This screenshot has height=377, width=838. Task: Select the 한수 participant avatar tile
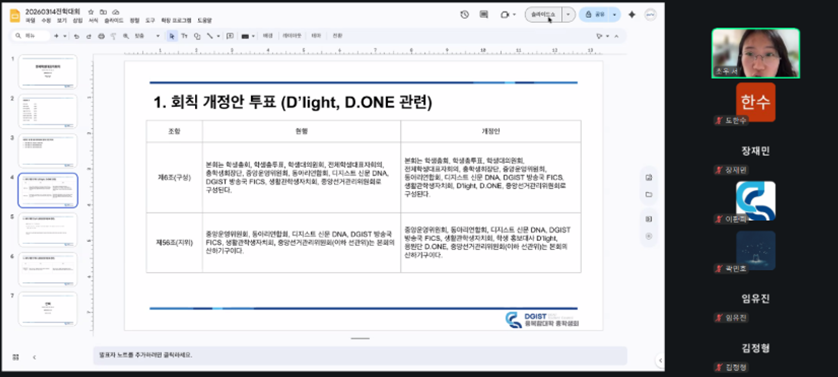755,102
